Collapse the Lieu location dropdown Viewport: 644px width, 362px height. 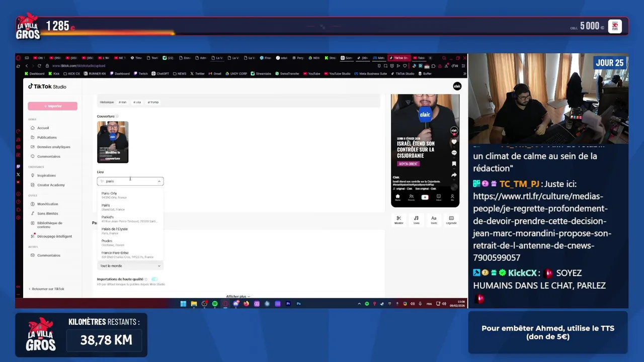tap(159, 181)
